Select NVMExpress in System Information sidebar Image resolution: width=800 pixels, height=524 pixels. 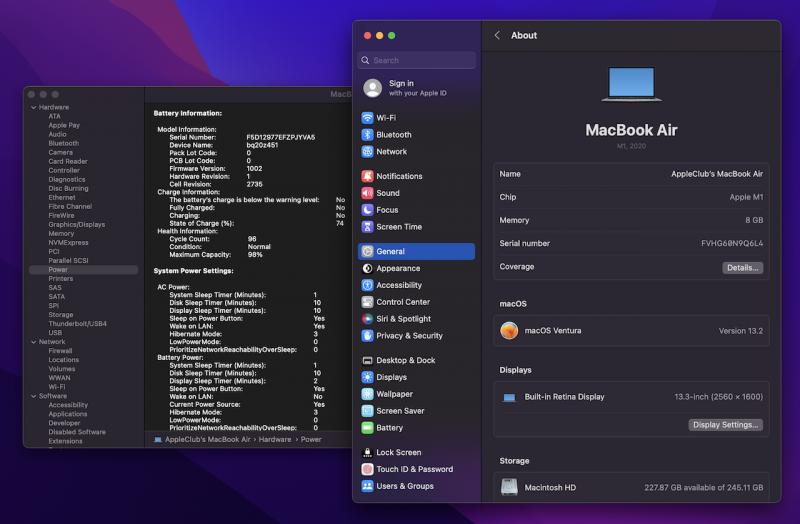click(x=68, y=242)
